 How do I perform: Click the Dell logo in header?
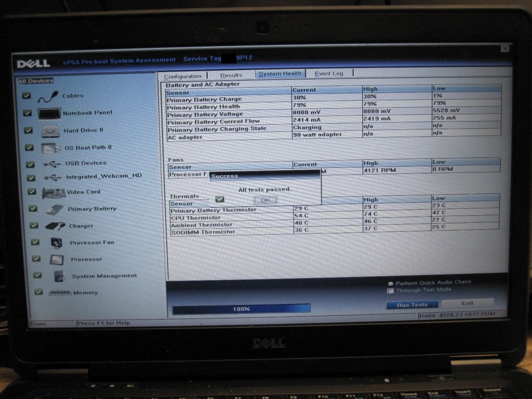(34, 63)
